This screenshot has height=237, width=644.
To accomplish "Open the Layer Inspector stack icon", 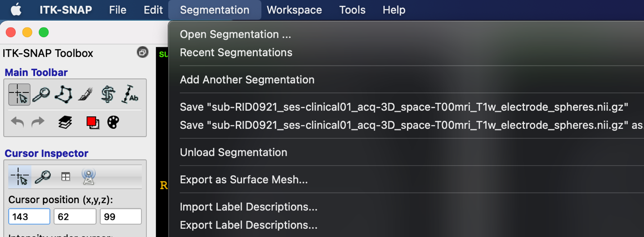I will coord(65,122).
